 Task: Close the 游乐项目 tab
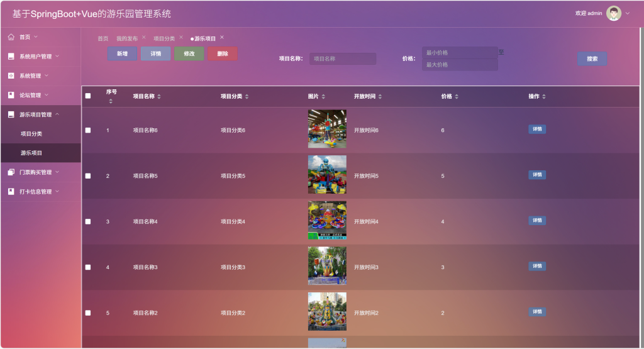[x=222, y=37]
